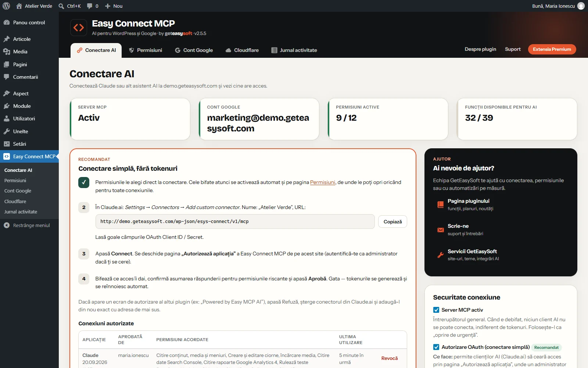Switch to the Cont Google tab
The width and height of the screenshot is (588, 368).
(194, 50)
